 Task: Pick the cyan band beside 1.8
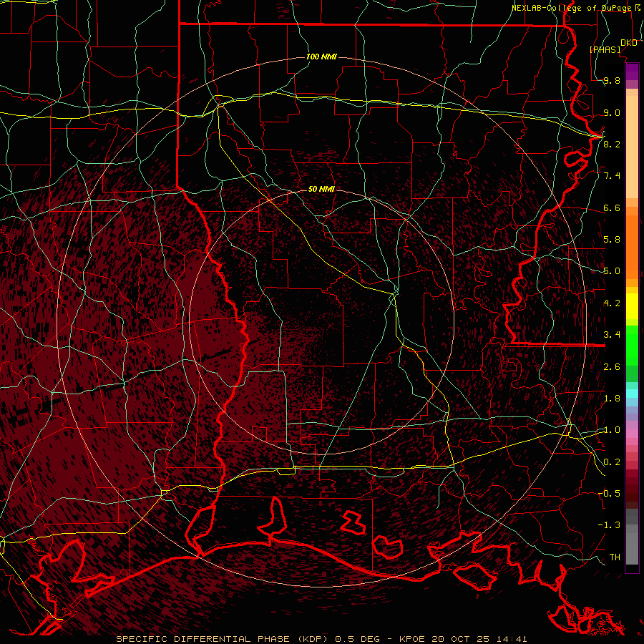tap(632, 394)
